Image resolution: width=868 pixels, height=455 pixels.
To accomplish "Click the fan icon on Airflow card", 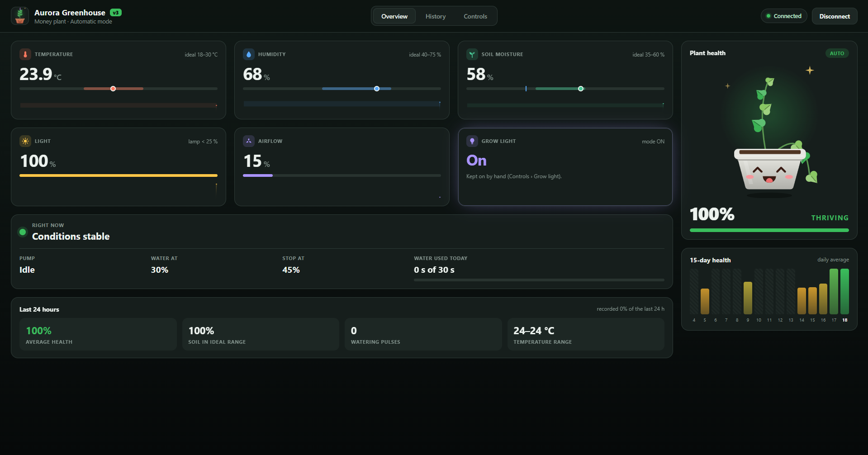I will pyautogui.click(x=249, y=141).
